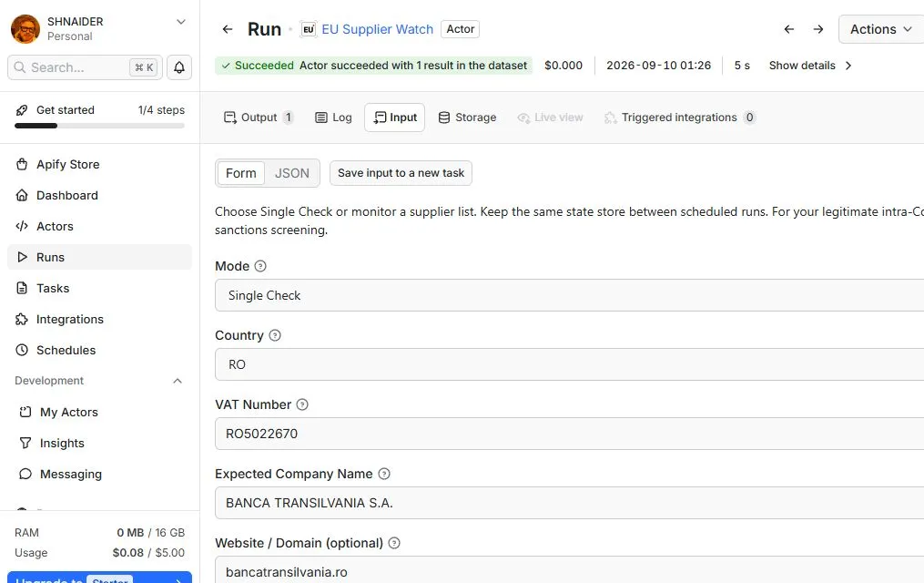The height and width of the screenshot is (583, 924).
Task: Show help for Mode field
Action: pyautogui.click(x=260, y=266)
